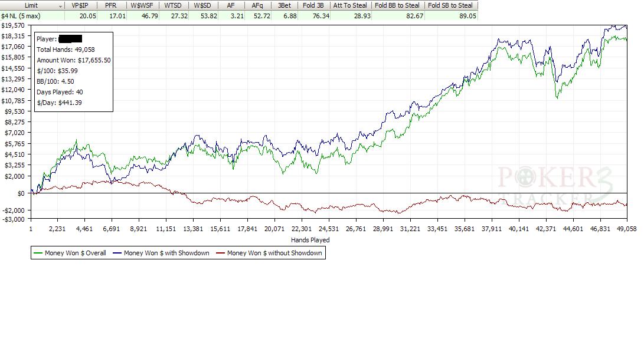Click the 49,058 hand marker on the axis
644x362 pixels.
tap(626, 229)
